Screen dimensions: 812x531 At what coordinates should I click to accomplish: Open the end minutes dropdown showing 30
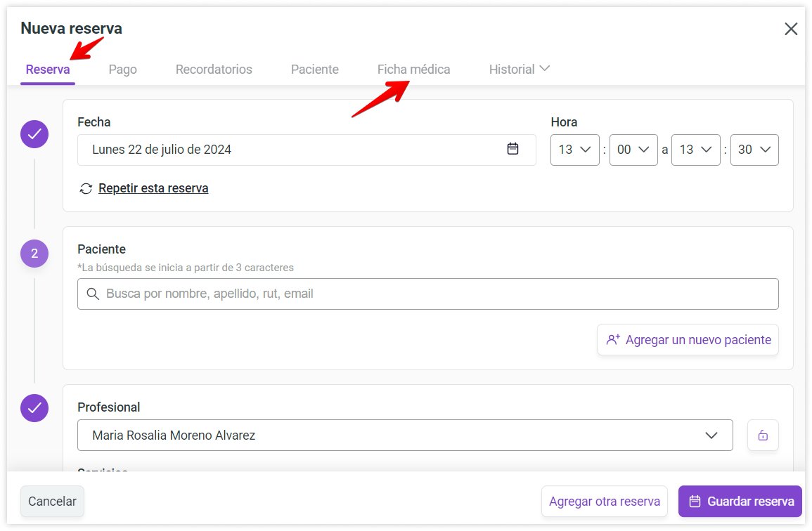[x=754, y=150]
